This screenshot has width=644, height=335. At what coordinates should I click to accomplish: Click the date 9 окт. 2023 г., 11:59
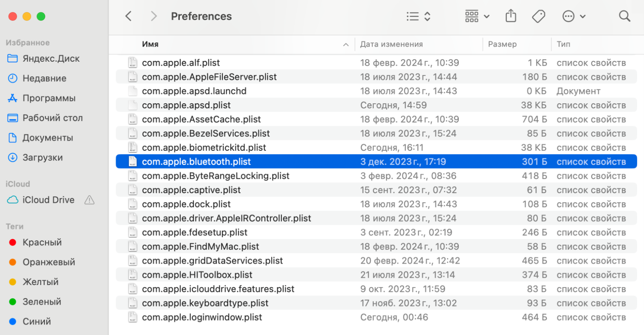click(403, 289)
